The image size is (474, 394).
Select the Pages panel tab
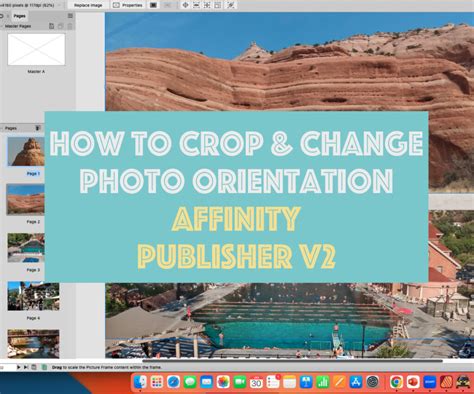tap(19, 16)
